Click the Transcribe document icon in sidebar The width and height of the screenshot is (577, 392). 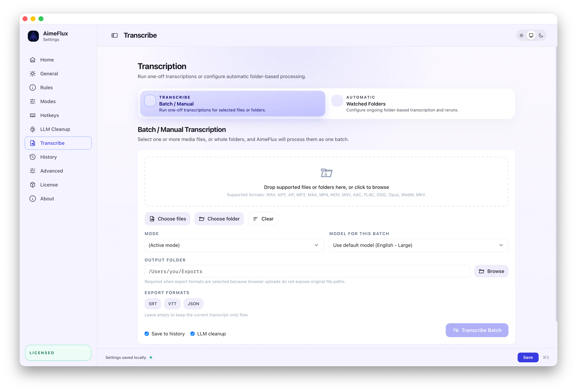tap(32, 143)
